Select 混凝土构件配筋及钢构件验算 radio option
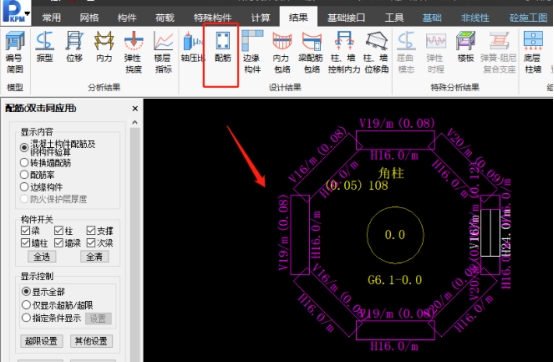 (x=24, y=148)
